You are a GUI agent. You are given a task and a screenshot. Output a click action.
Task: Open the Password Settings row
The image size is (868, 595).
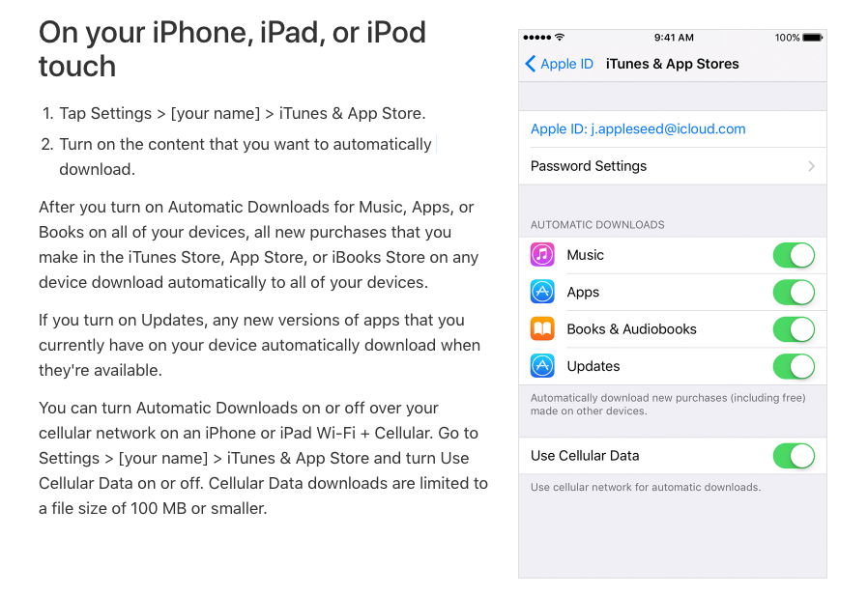tap(673, 166)
